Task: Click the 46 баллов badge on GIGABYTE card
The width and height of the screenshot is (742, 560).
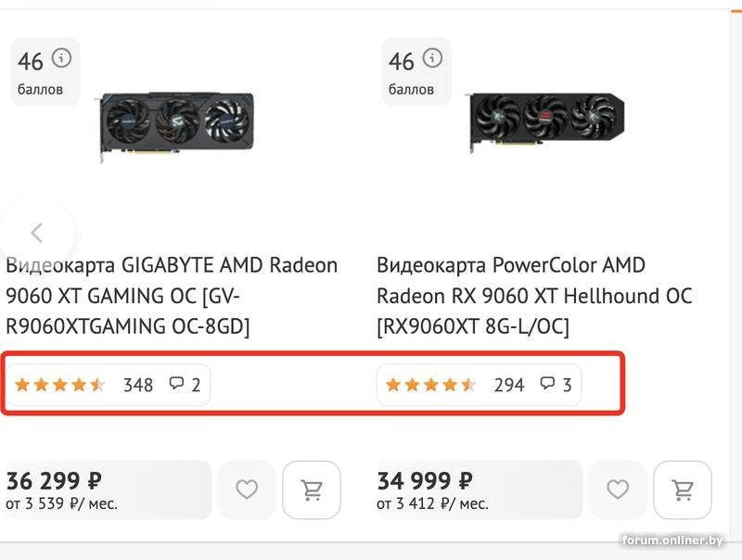Action: (x=40, y=72)
